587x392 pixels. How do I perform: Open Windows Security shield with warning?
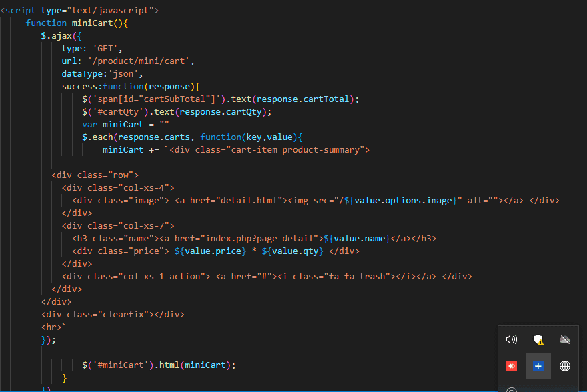point(538,339)
